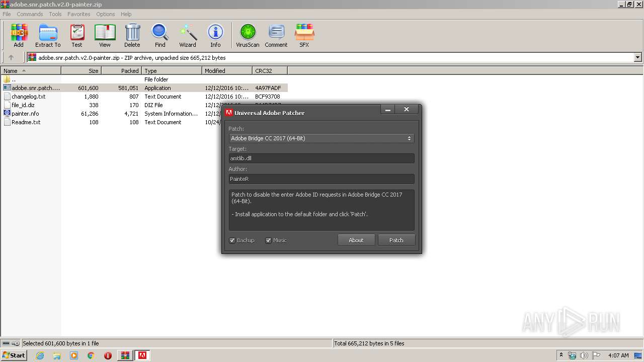Sort by the Name column header
The height and width of the screenshot is (362, 644).
coord(31,71)
